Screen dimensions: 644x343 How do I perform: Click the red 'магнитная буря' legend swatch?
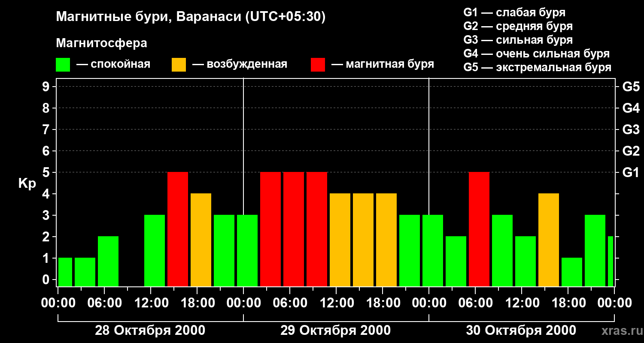click(318, 65)
